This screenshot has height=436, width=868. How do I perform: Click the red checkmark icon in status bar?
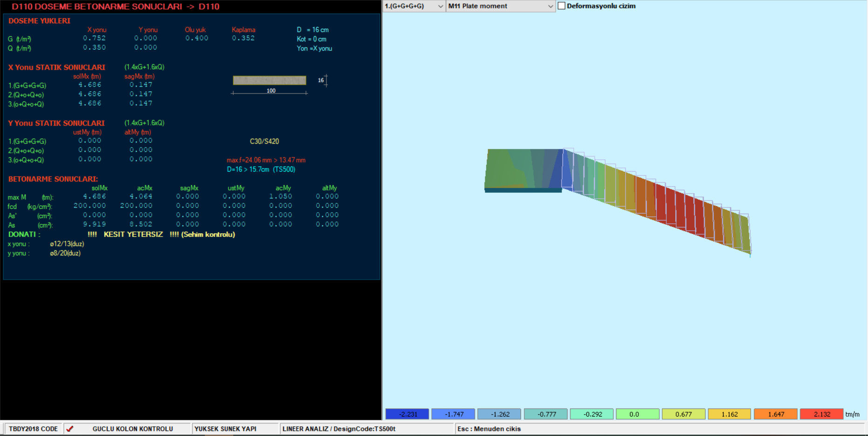[x=70, y=429]
